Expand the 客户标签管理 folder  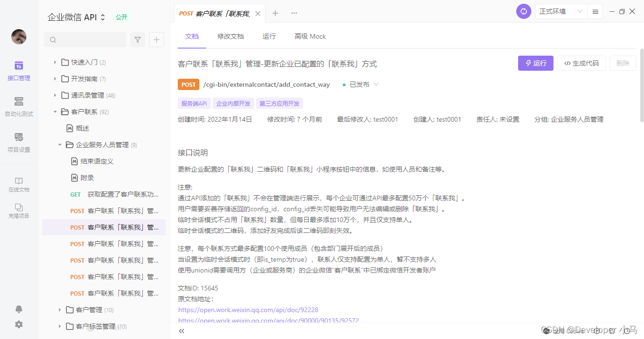tap(60, 326)
